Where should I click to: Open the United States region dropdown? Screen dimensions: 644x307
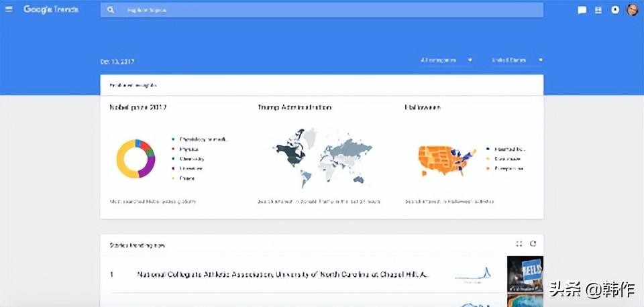[517, 60]
